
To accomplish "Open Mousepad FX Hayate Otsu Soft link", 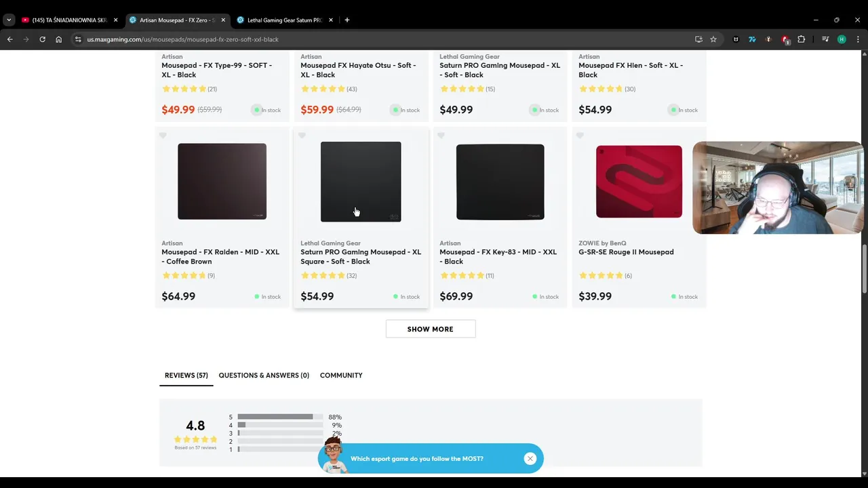I will (x=358, y=70).
